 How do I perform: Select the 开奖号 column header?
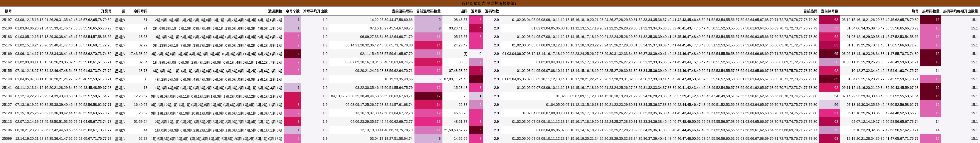[106, 11]
